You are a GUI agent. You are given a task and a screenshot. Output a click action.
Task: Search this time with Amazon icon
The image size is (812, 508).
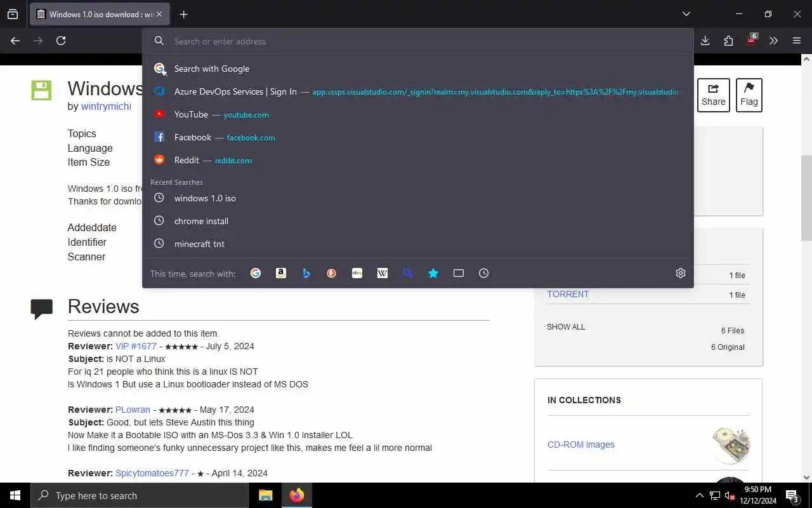(281, 273)
